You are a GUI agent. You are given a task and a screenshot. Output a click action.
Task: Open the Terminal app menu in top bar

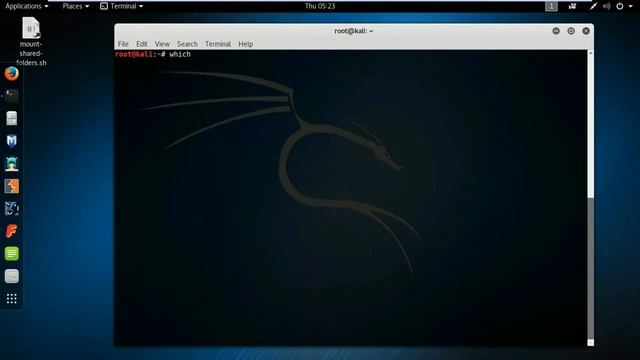pyautogui.click(x=122, y=6)
